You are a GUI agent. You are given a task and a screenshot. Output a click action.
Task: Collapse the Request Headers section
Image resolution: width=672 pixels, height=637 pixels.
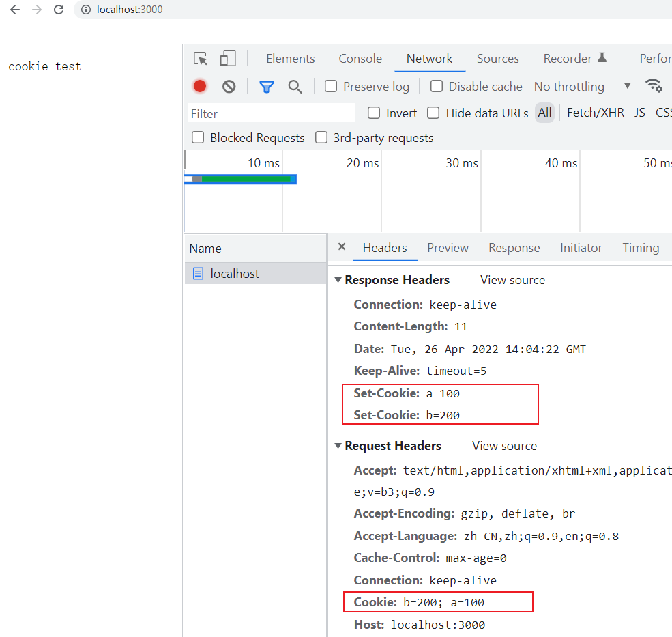(x=338, y=445)
